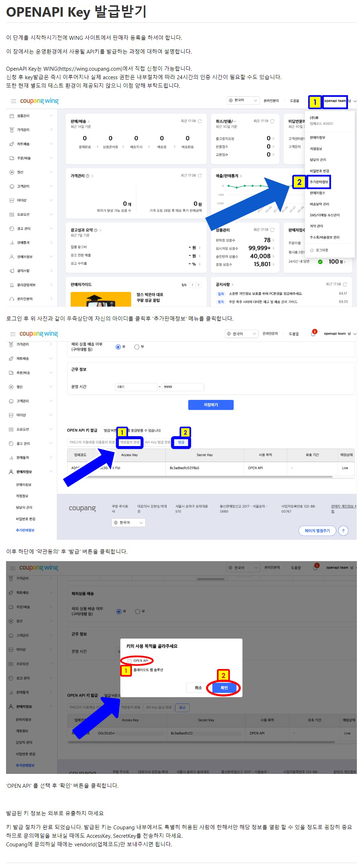Click the 확인 button in the dialog
This screenshot has height=868, width=364.
coord(224,688)
